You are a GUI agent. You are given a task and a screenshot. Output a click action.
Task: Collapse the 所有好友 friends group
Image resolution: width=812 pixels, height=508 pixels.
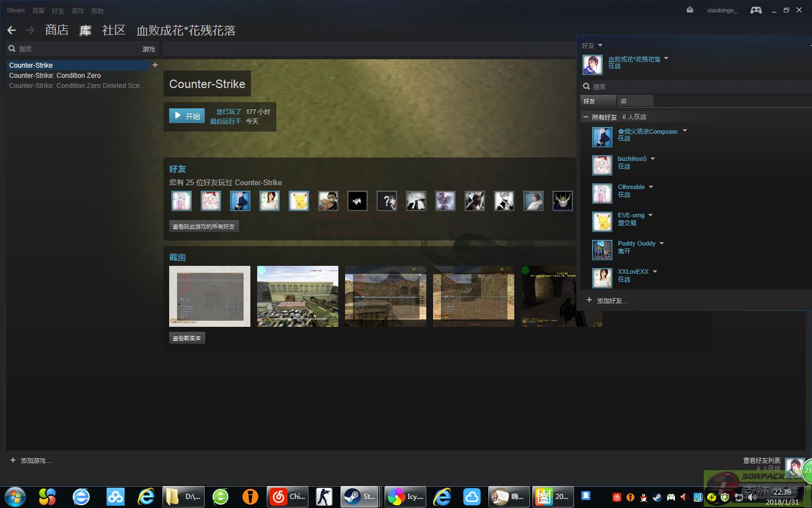click(x=586, y=117)
